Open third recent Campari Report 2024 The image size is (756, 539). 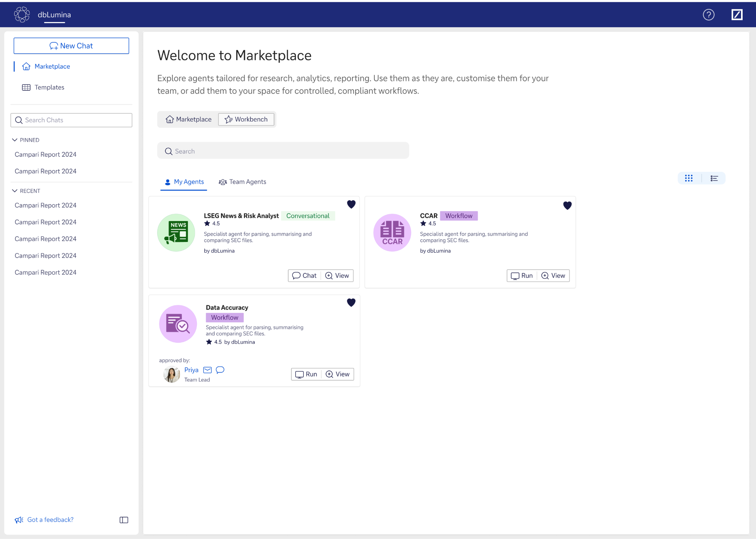tap(45, 239)
